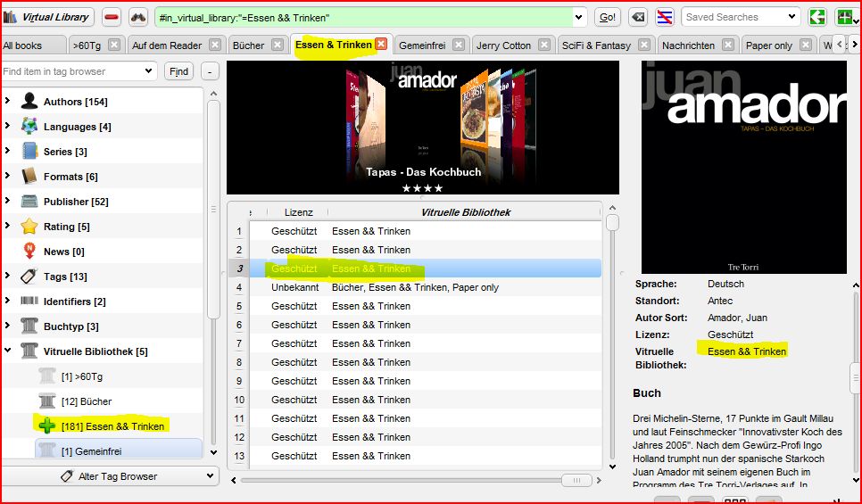Expand the Authors category
862x504 pixels.
click(x=8, y=101)
